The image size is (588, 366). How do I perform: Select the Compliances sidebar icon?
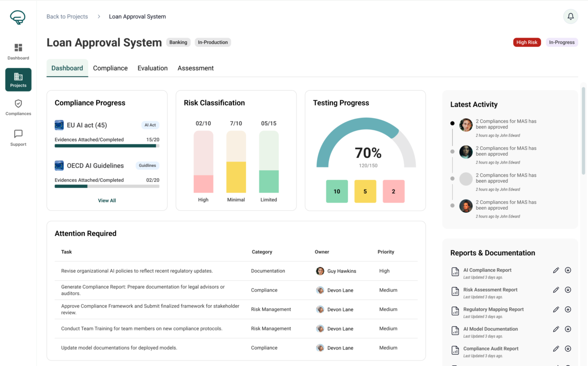pos(18,107)
